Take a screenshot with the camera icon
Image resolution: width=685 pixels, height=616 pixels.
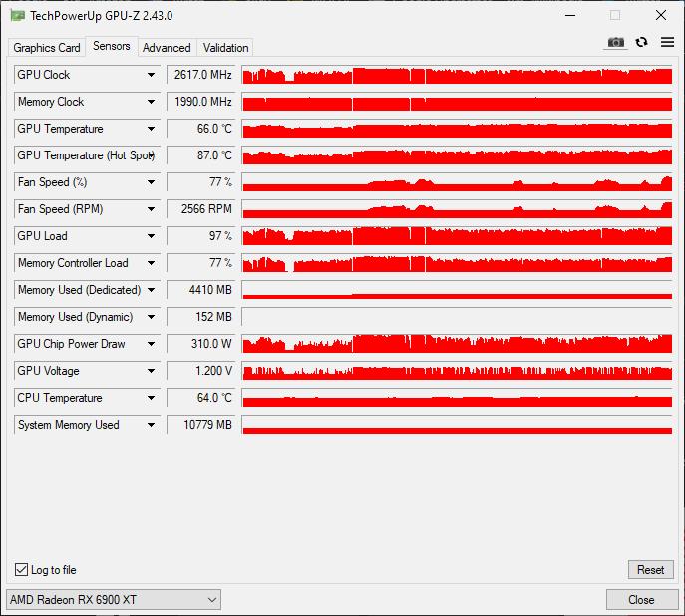[615, 42]
